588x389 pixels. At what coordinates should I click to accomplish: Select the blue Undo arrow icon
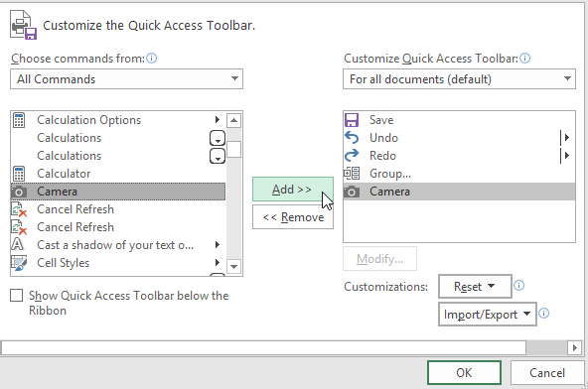pyautogui.click(x=352, y=138)
